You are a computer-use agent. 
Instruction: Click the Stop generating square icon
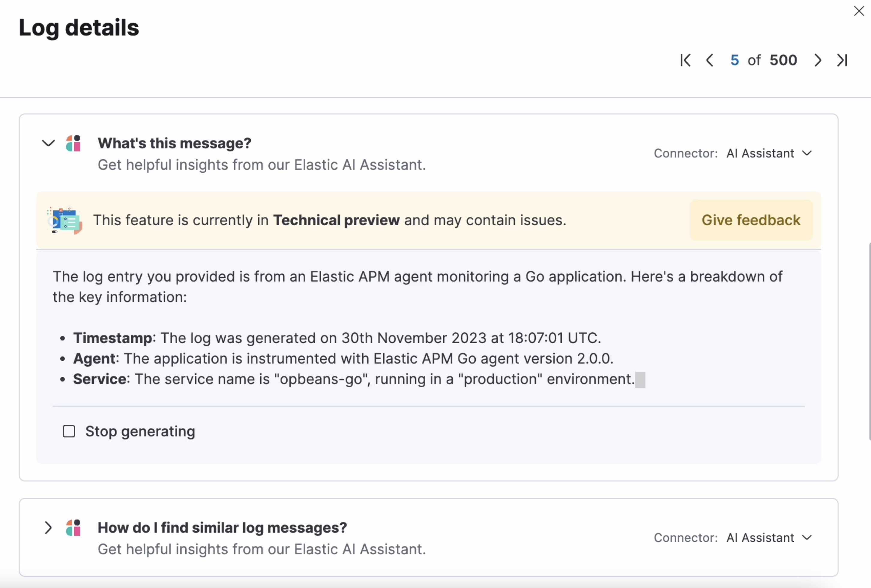tap(69, 431)
